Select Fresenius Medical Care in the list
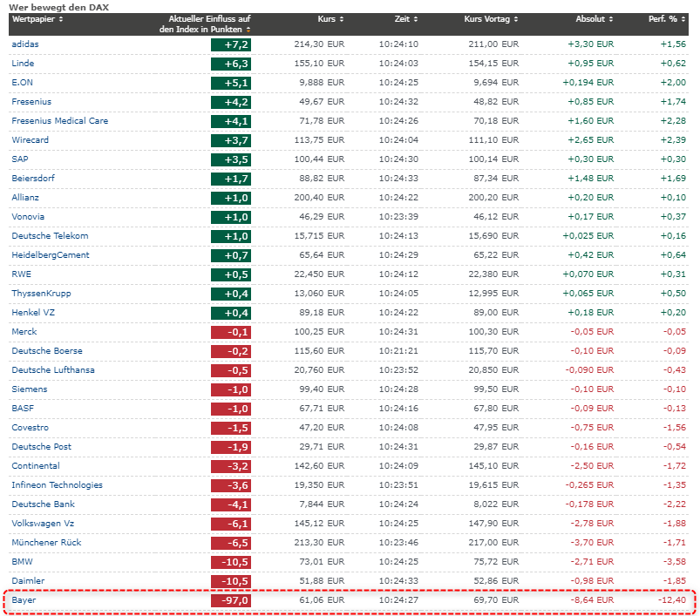Viewport: 700px width, 616px height. click(x=60, y=120)
